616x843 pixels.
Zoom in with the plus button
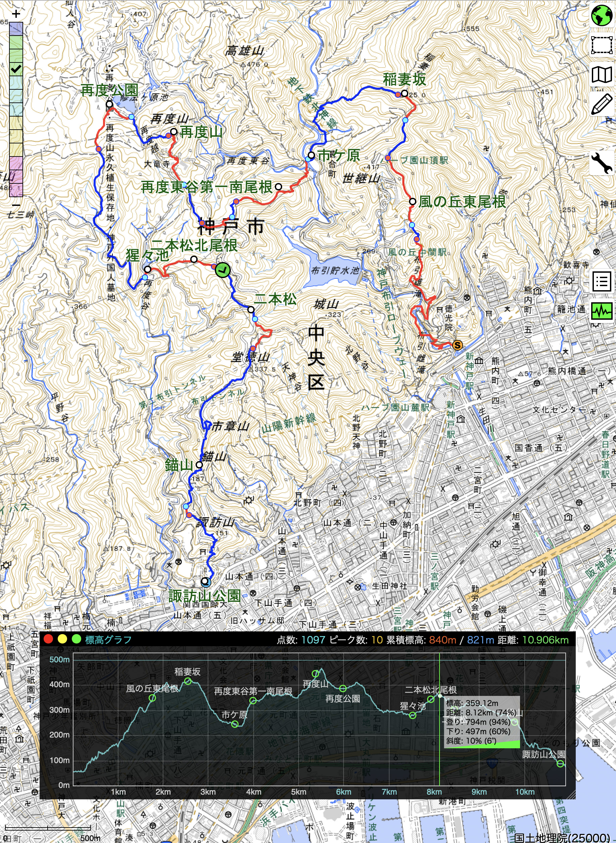(16, 14)
